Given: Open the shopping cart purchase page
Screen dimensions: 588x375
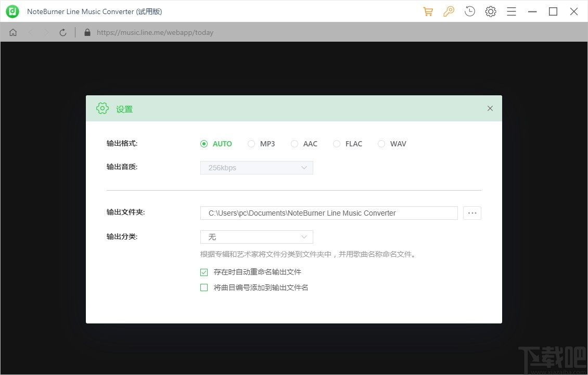Looking at the screenshot, I should [428, 11].
